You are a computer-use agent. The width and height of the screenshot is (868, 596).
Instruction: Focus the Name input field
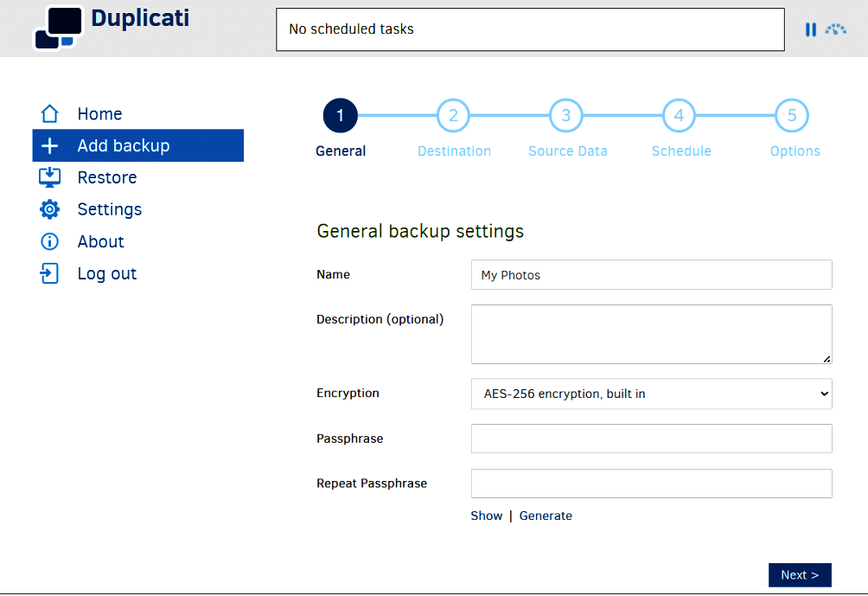(x=651, y=275)
